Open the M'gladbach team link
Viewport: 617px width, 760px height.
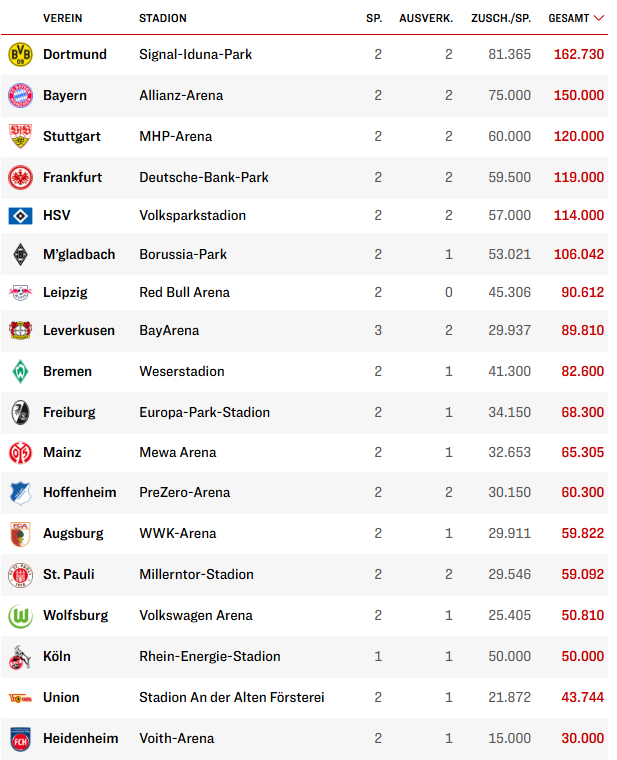point(79,254)
